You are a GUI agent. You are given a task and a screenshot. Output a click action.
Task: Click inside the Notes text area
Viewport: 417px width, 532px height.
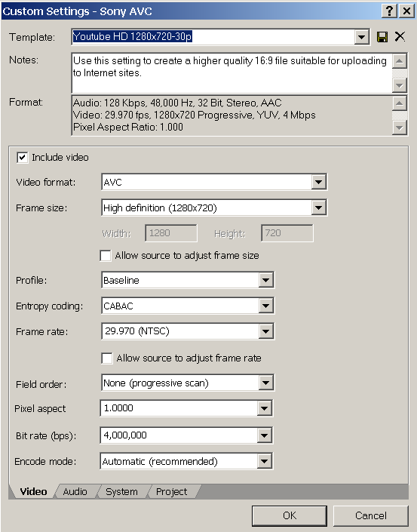tap(231, 73)
